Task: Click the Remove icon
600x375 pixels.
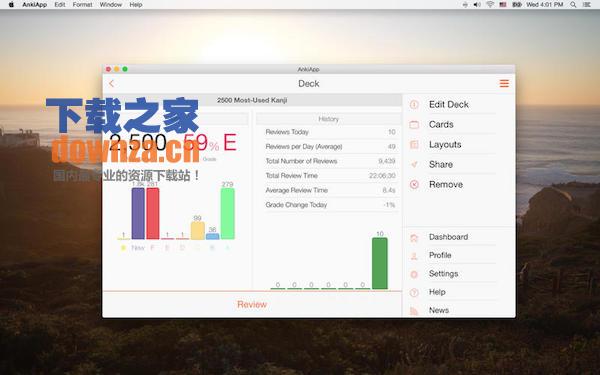Action: pos(414,184)
